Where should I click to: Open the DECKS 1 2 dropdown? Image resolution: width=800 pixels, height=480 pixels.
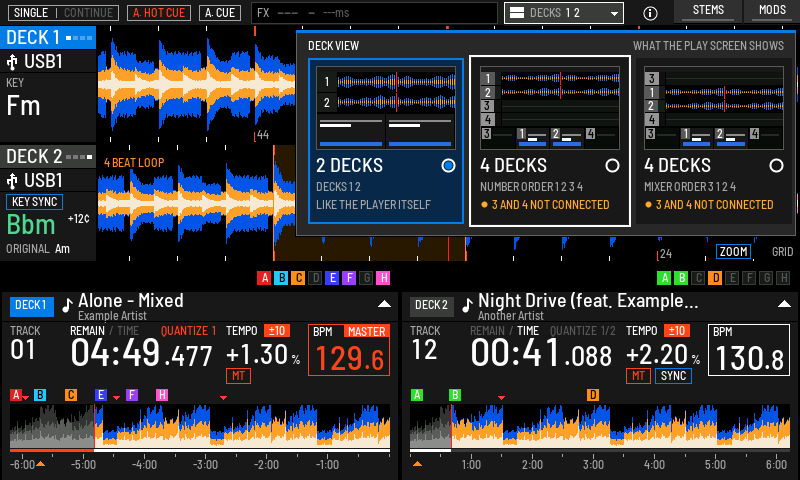click(x=564, y=13)
